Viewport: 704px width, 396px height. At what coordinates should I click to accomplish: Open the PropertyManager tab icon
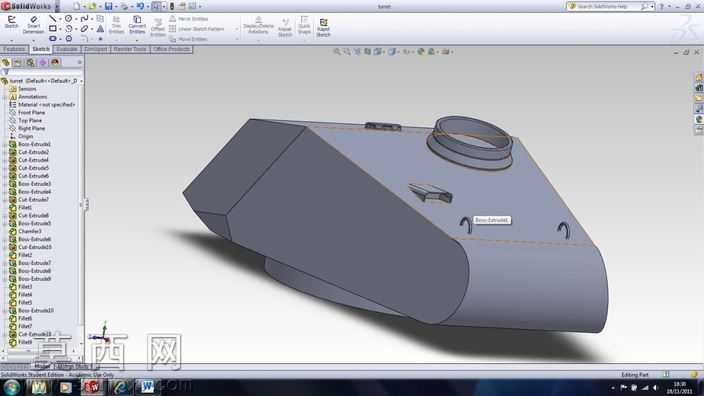click(18, 62)
